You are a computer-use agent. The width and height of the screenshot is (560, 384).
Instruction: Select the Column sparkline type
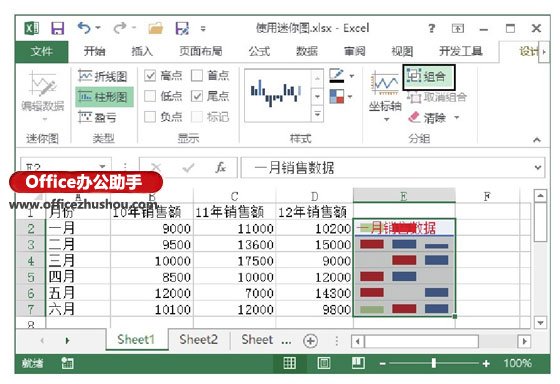click(104, 96)
